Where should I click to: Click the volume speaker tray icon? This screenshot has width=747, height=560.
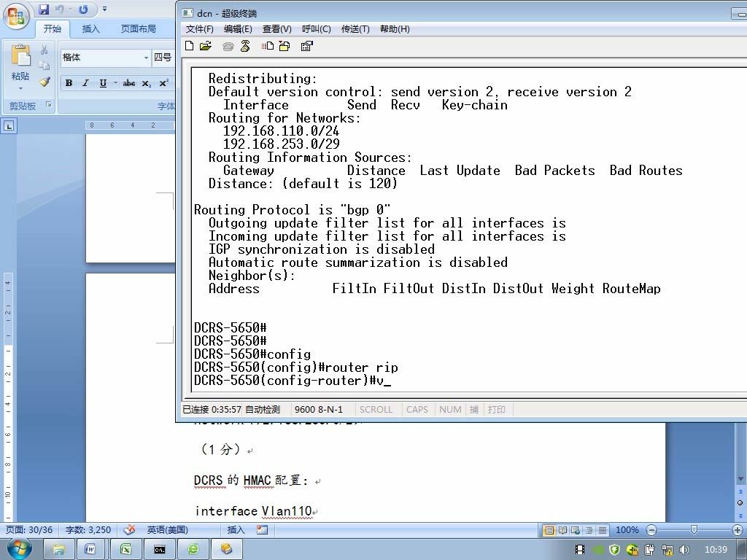685,550
